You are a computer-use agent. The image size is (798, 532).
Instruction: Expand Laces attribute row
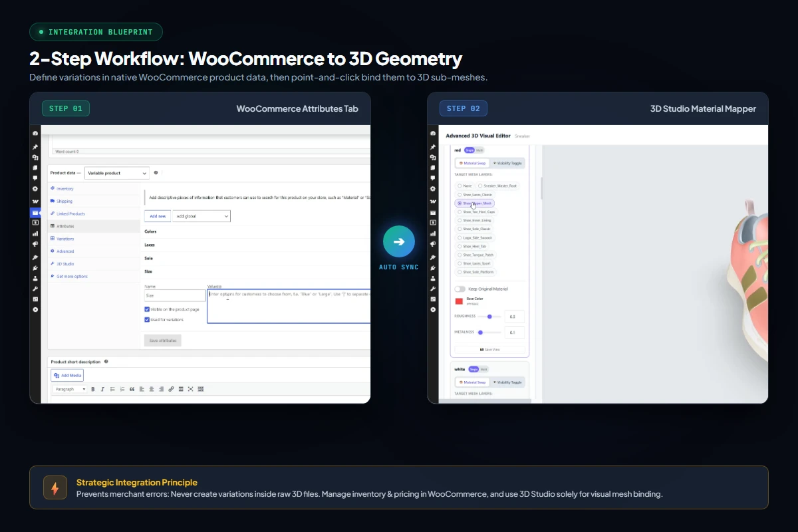pyautogui.click(x=257, y=245)
